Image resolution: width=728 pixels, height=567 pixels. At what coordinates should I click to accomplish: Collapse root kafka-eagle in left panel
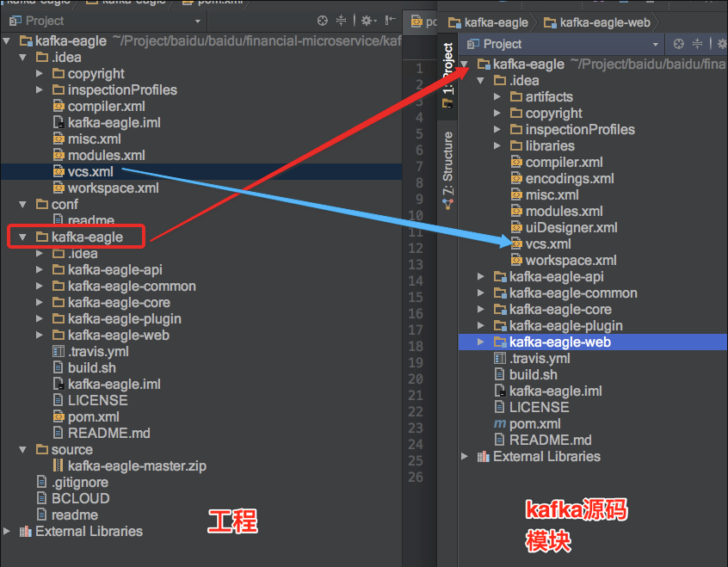[7, 41]
